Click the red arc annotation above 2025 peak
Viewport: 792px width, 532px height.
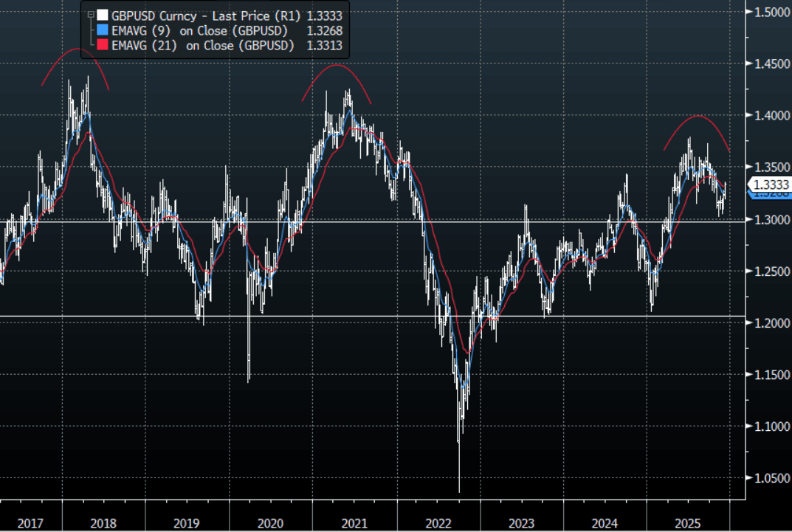coord(698,117)
